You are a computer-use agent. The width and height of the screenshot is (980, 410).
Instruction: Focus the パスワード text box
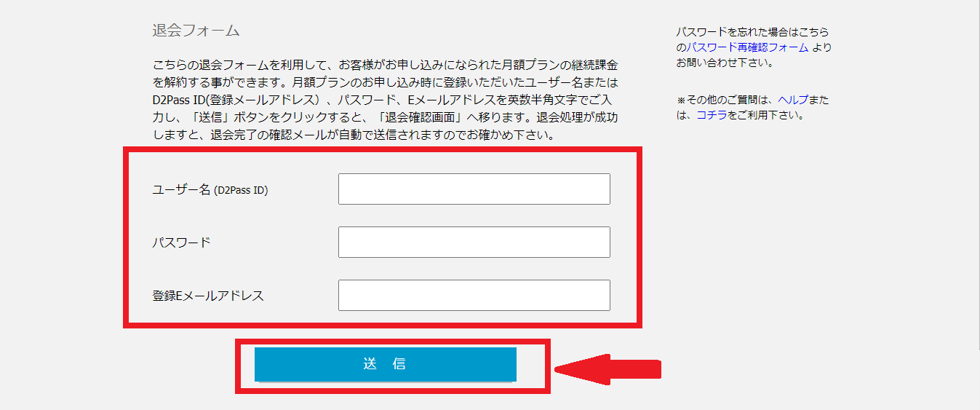tap(474, 242)
